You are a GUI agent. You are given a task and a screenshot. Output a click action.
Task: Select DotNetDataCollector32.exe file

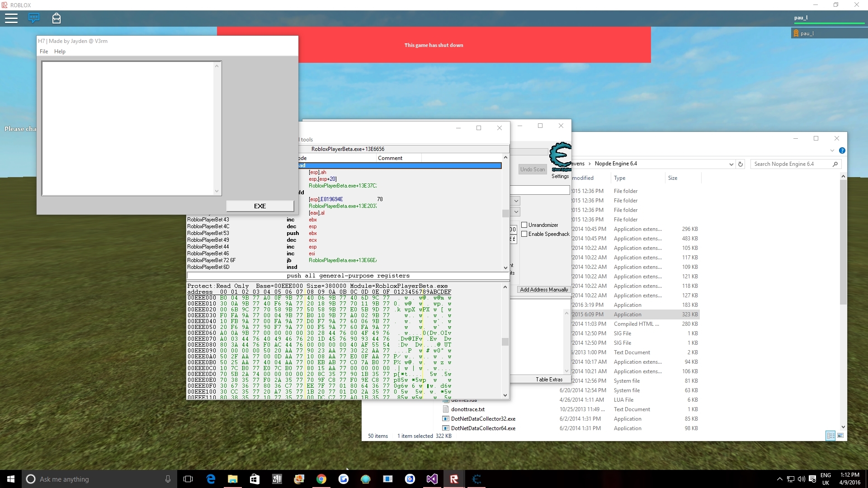[483, 419]
